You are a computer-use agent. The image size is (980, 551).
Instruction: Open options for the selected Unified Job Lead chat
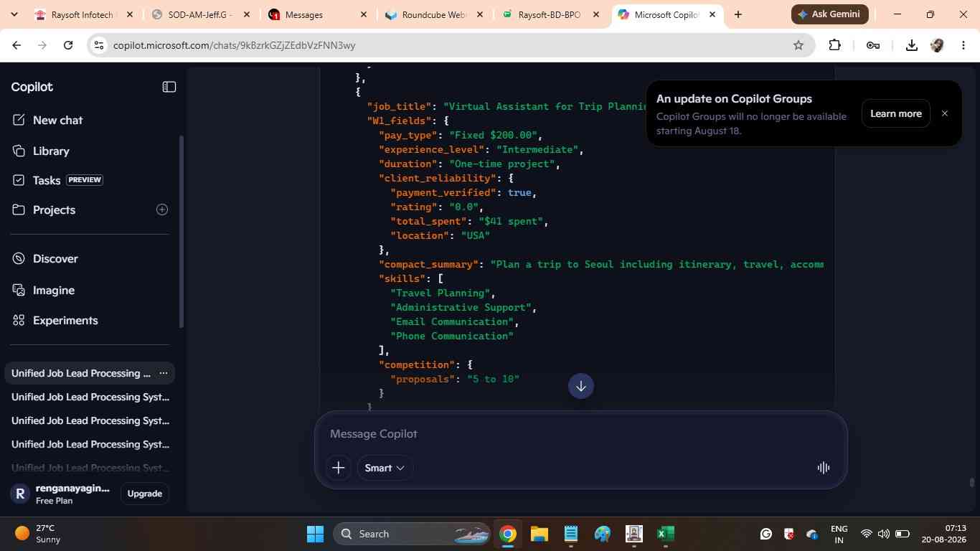point(164,373)
